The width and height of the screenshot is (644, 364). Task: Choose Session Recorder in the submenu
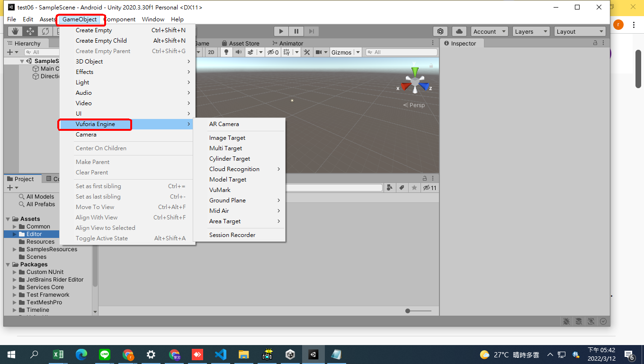pos(239,235)
